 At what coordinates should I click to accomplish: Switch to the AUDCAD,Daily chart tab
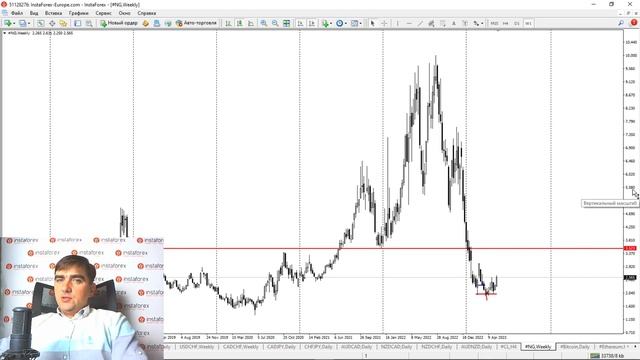[x=356, y=347]
